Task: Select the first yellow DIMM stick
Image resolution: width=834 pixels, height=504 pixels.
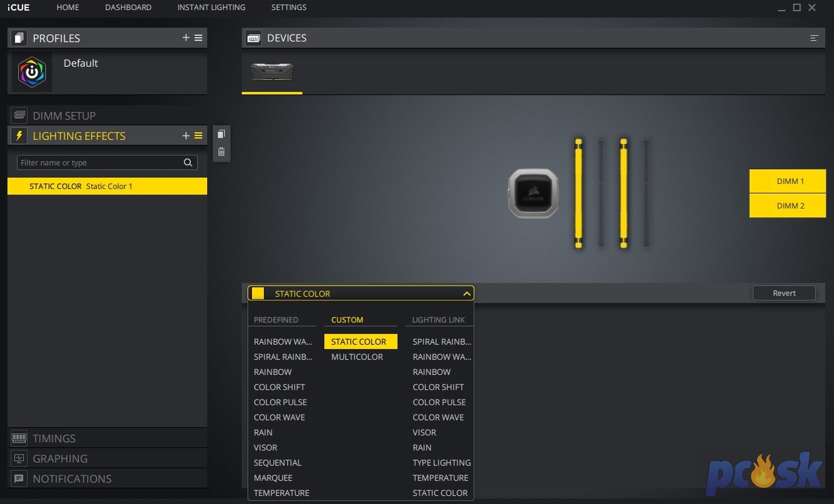Action: point(578,193)
